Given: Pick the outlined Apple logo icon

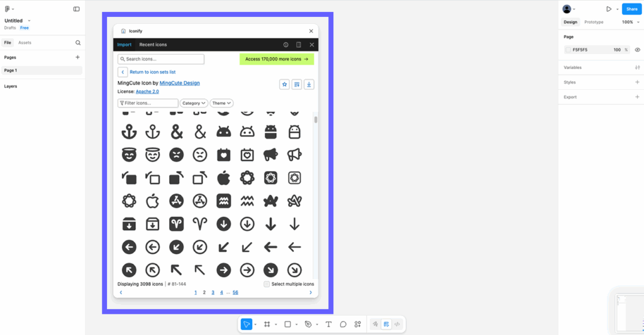Looking at the screenshot, I should point(153,201).
